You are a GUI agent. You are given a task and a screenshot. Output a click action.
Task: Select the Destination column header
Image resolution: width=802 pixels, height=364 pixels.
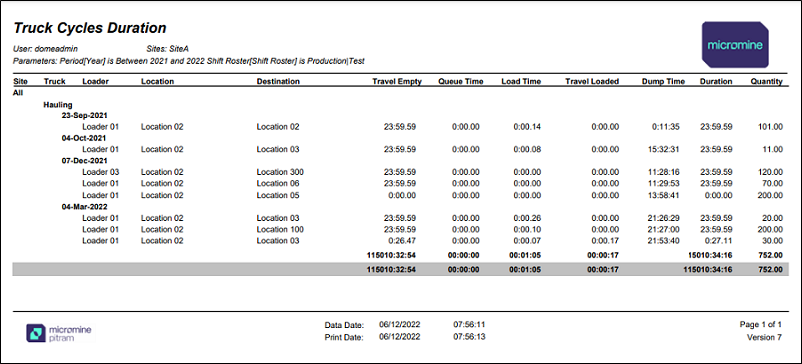click(x=278, y=81)
